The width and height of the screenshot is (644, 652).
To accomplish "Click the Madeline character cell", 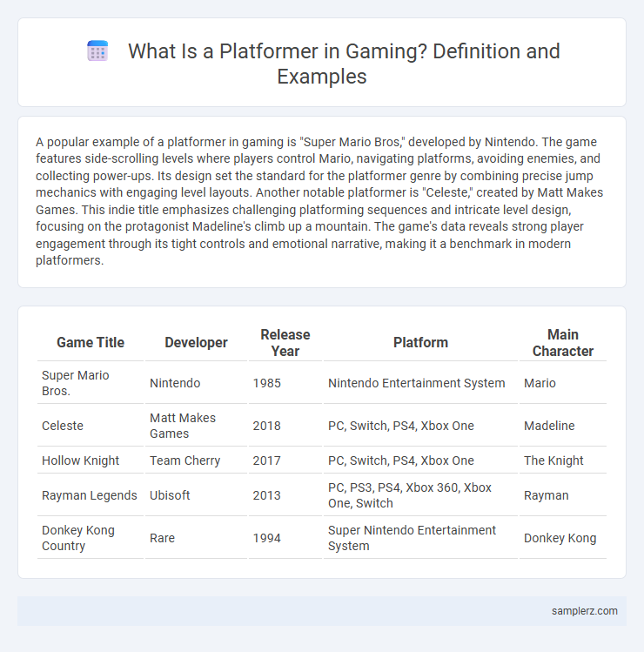I will click(x=563, y=426).
